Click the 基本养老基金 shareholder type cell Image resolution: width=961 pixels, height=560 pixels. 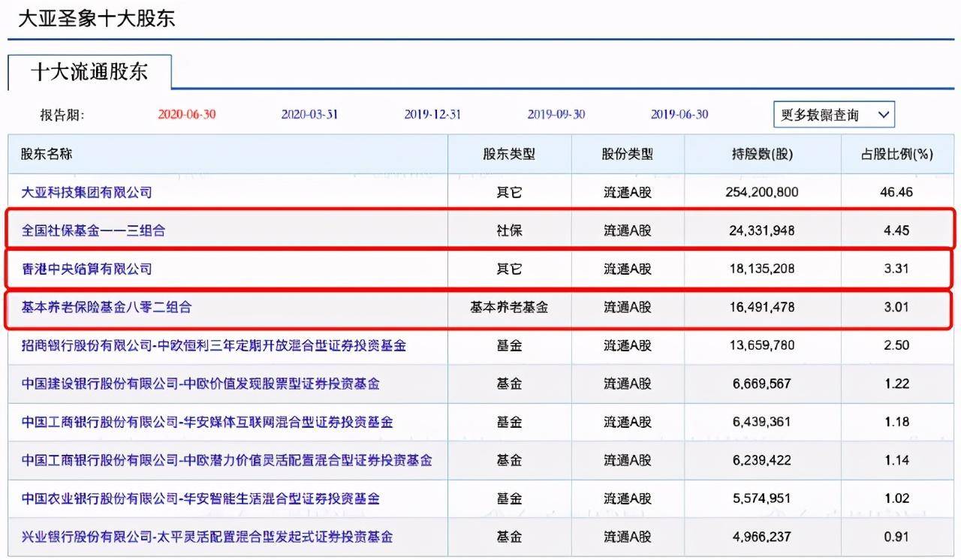tap(509, 307)
